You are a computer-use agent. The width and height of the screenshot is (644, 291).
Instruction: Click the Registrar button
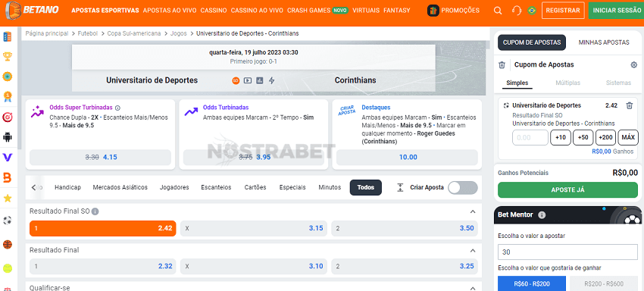pyautogui.click(x=563, y=11)
